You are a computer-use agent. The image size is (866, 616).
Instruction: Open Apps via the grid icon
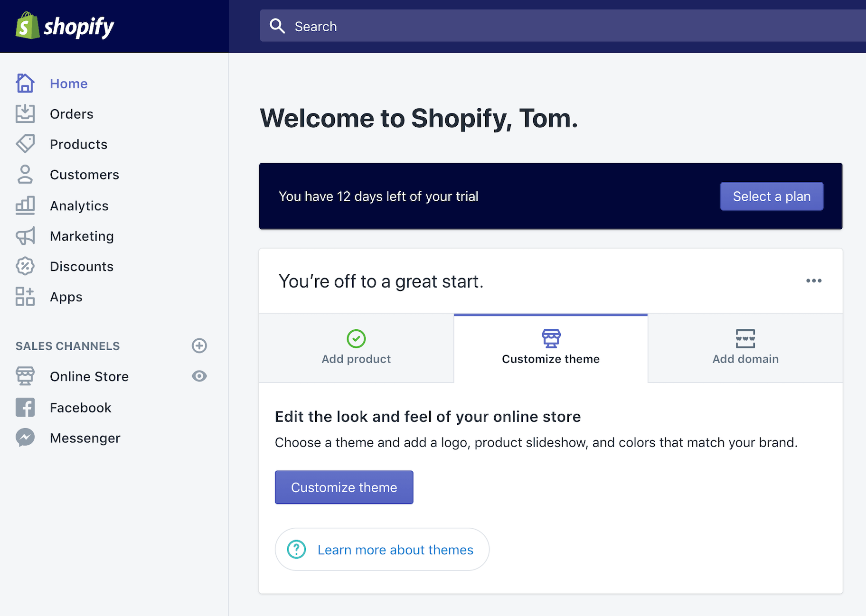pos(25,297)
